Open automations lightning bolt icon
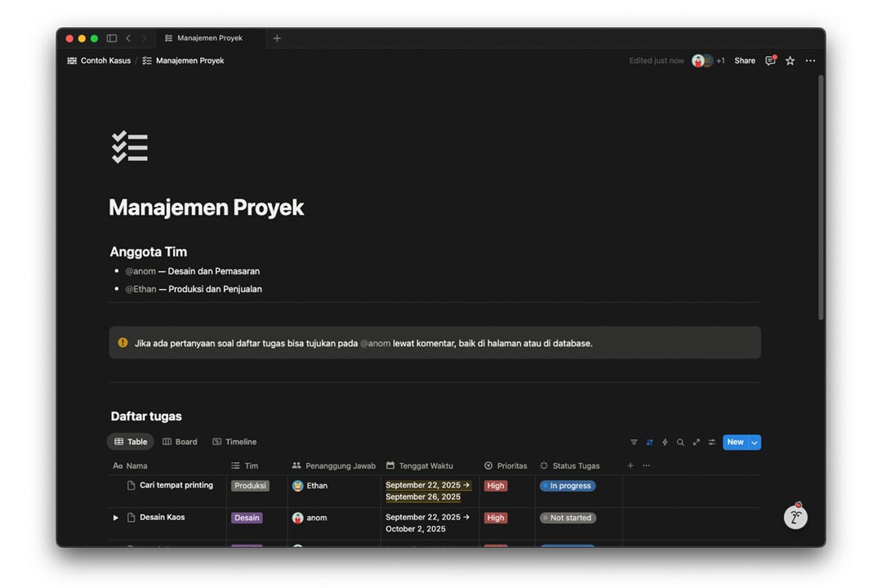This screenshot has height=588, width=882. coord(665,443)
